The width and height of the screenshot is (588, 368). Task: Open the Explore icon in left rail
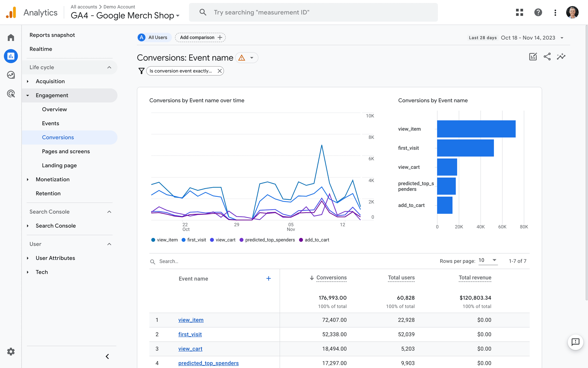[x=11, y=75]
